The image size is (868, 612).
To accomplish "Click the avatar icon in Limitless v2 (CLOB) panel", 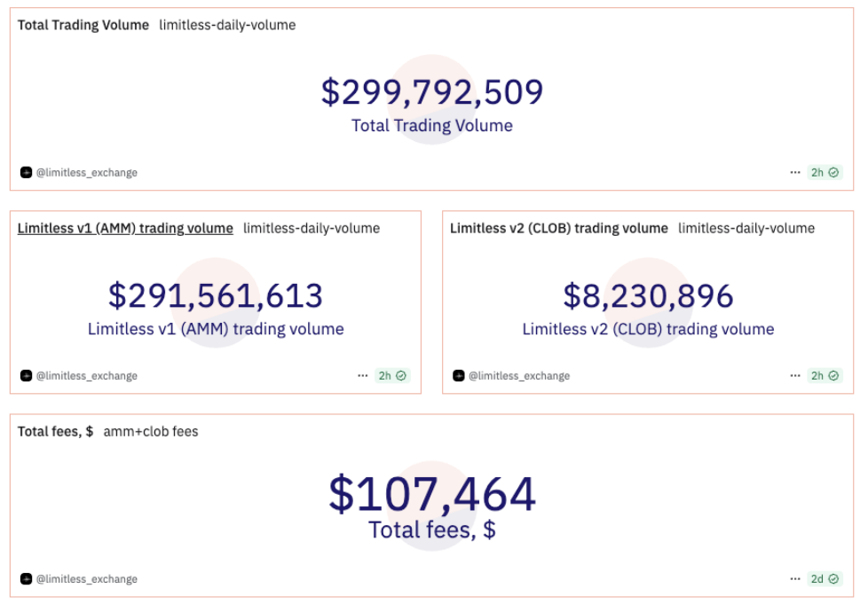I will pos(459,376).
